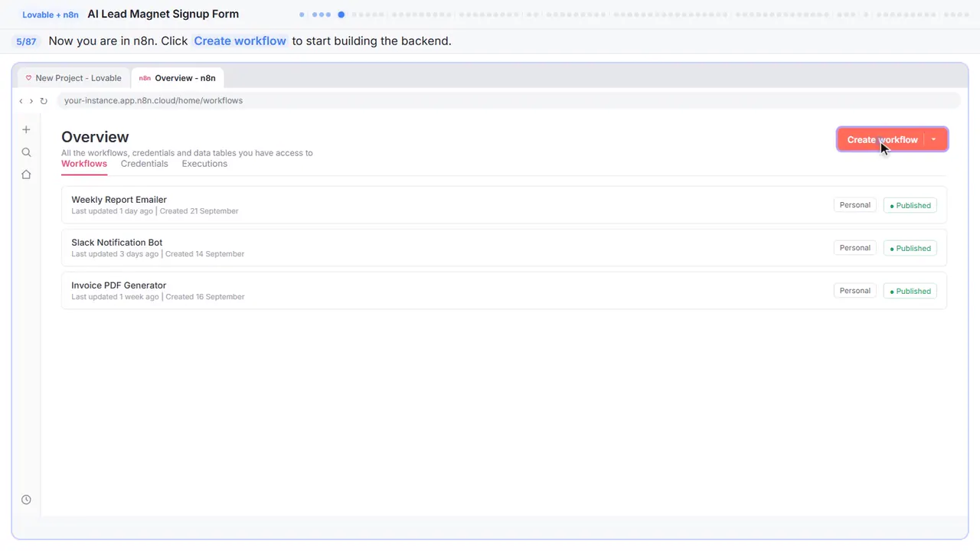980x551 pixels.
Task: Click the Create workflow button
Action: coord(882,139)
